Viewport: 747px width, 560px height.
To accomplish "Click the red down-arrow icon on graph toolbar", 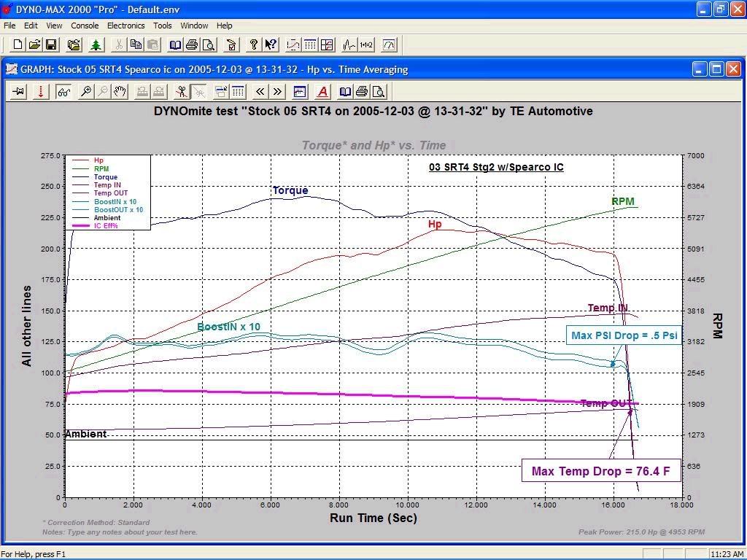I will point(41,92).
